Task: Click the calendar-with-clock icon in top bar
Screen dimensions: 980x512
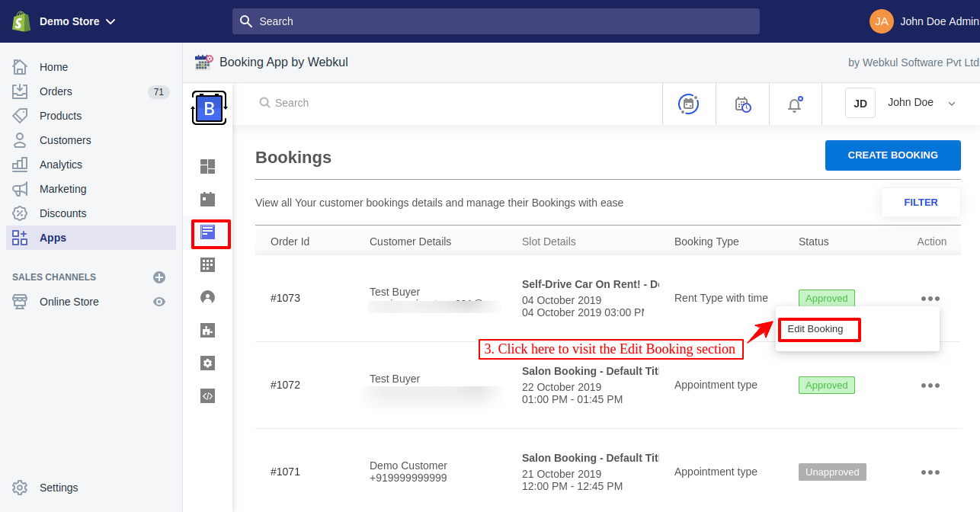Action: point(742,104)
